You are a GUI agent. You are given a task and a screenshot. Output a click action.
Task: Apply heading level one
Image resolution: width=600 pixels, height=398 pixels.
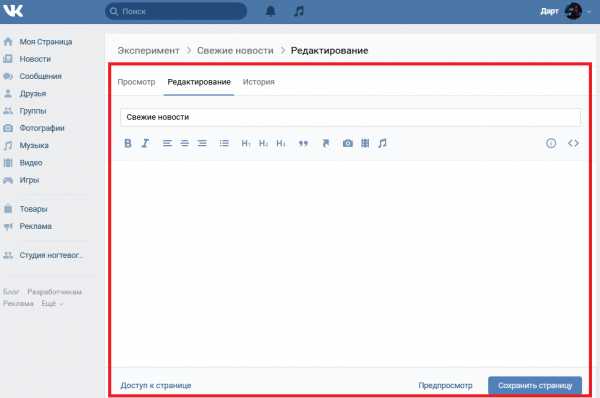tap(246, 143)
